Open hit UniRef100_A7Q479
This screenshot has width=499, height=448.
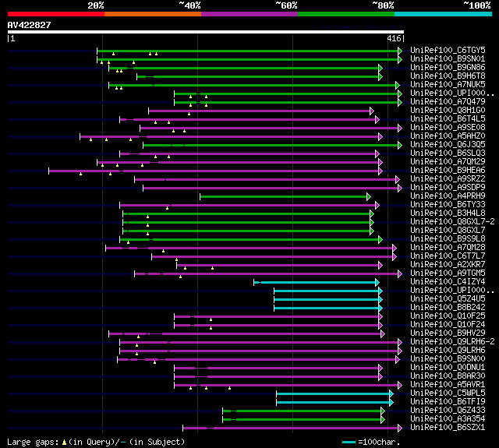[448, 102]
